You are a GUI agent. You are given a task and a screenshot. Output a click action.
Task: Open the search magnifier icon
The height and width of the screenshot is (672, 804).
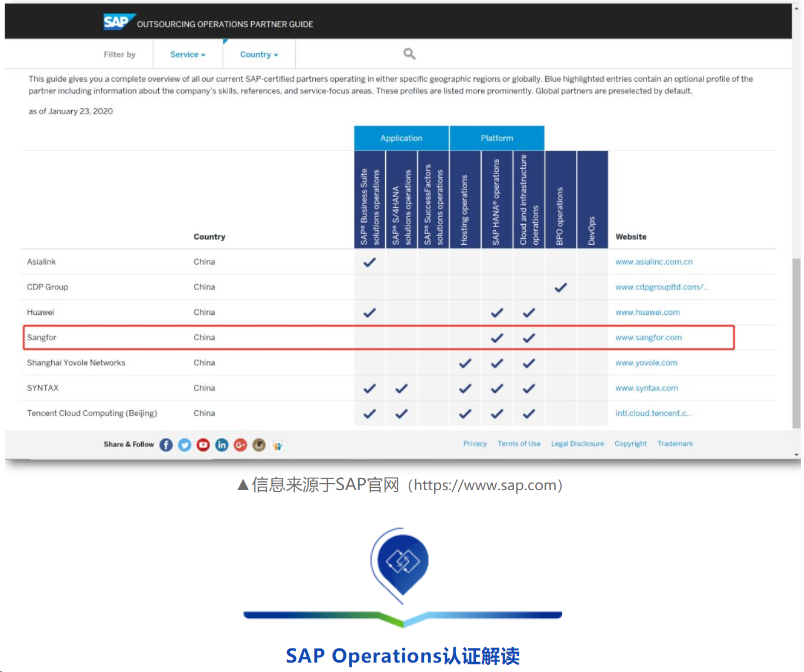tap(409, 54)
